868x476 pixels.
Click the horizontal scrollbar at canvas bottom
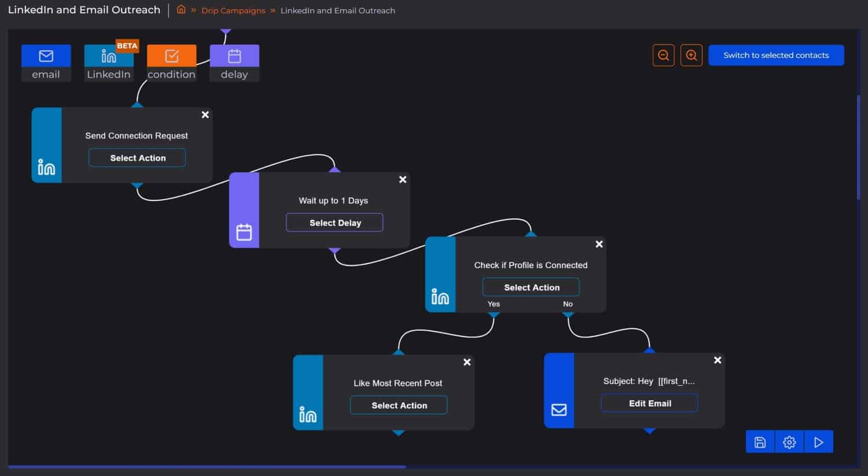click(207, 467)
